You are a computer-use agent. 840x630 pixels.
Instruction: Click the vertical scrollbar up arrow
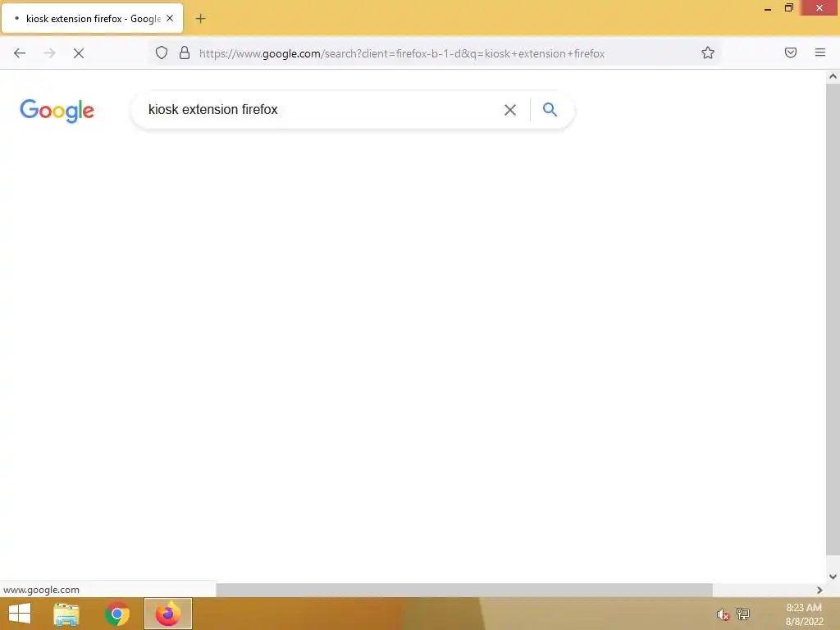(x=833, y=76)
